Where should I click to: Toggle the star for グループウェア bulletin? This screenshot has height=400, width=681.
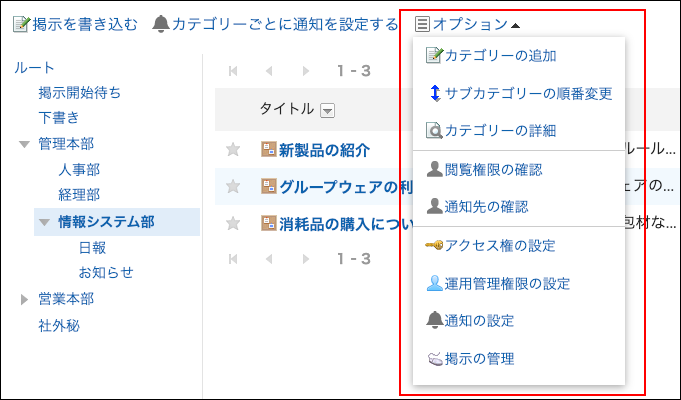click(x=233, y=186)
